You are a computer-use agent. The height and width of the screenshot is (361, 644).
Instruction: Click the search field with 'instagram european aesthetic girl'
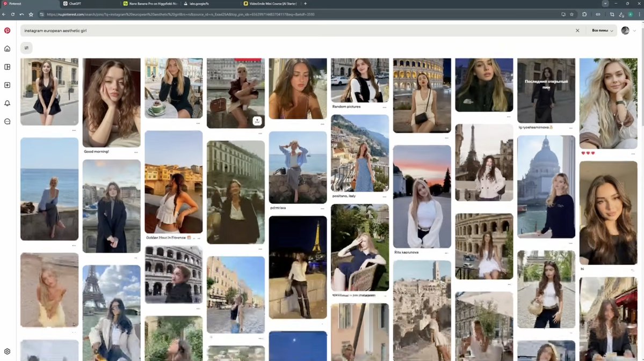click(x=298, y=31)
